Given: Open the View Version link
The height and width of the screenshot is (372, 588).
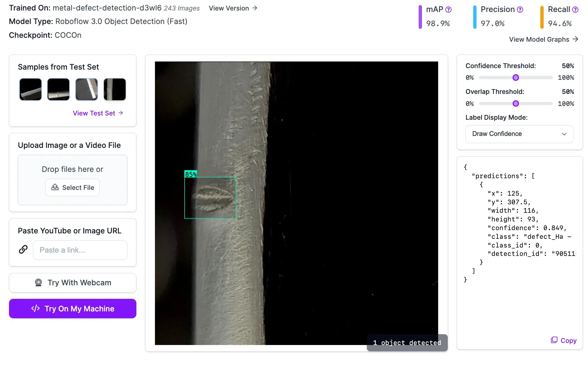Looking at the screenshot, I should coord(233,8).
